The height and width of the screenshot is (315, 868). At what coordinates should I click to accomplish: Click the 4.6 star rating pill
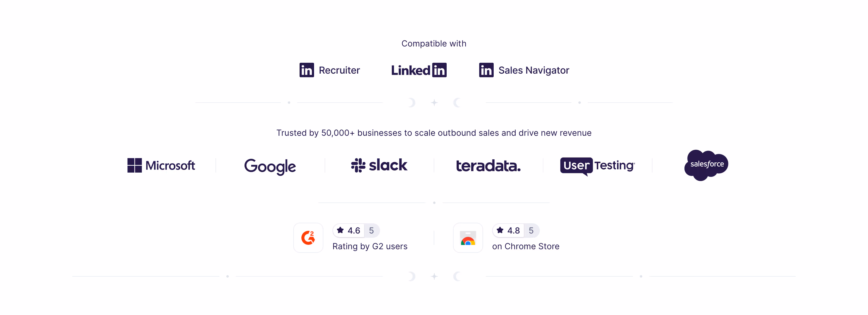356,231
